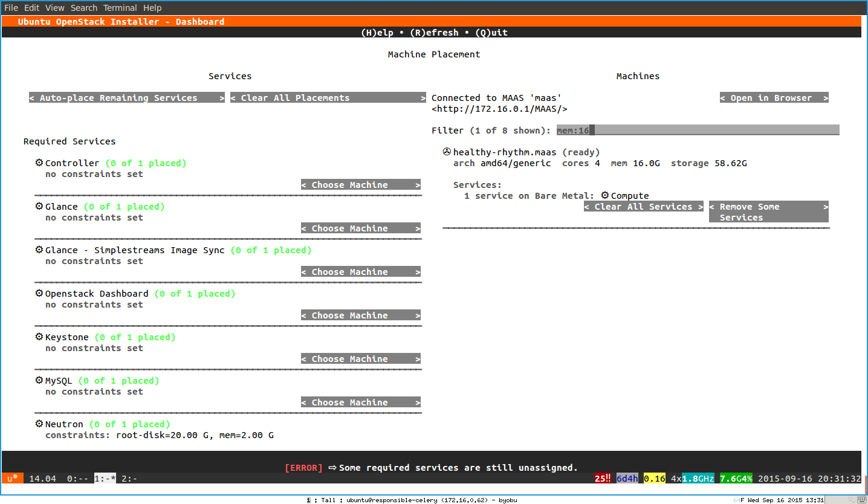Click the 'storage 58.62G' machine spec

709,163
